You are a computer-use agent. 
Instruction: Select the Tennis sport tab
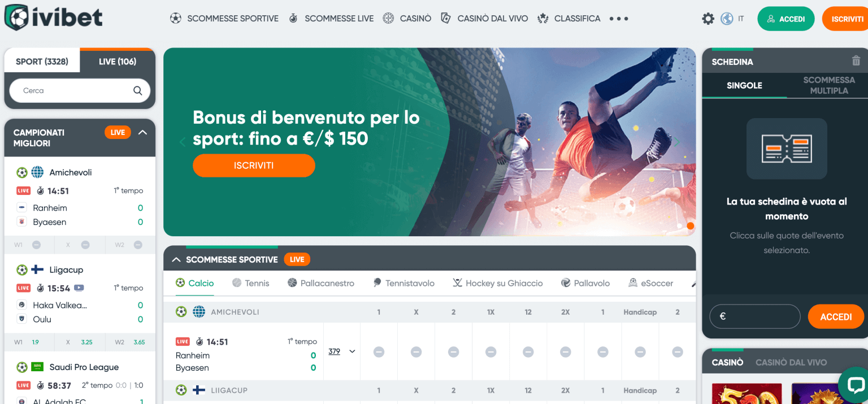[250, 283]
